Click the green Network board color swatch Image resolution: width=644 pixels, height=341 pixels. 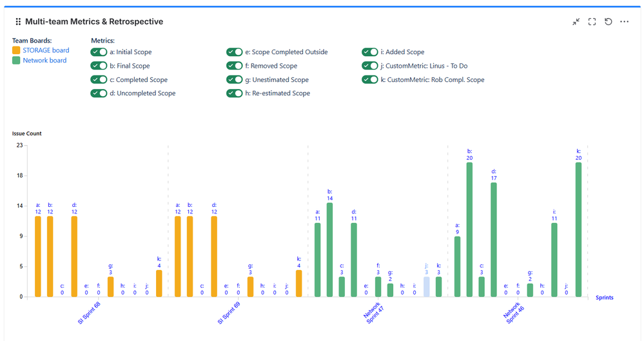click(x=16, y=61)
